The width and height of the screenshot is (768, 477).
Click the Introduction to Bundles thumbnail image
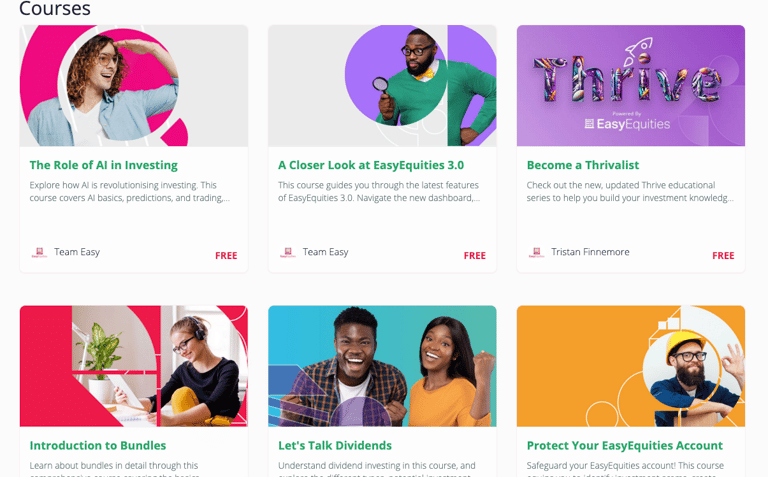click(x=134, y=366)
